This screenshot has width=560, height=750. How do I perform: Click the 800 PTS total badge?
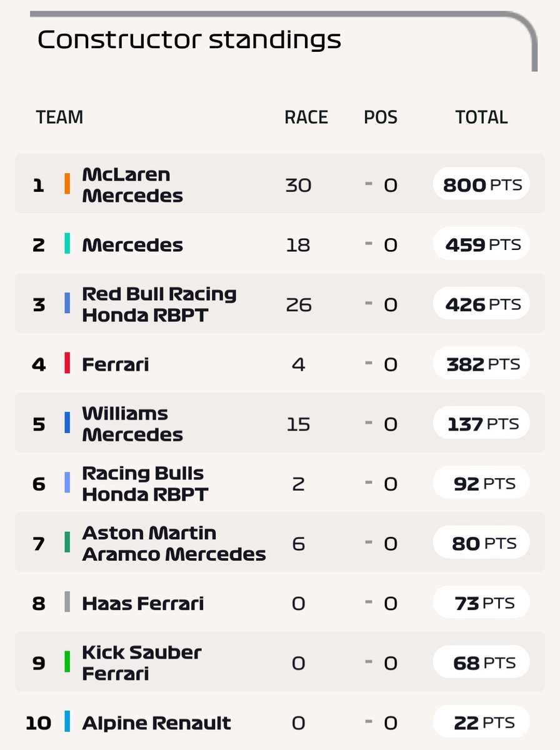pos(481,184)
